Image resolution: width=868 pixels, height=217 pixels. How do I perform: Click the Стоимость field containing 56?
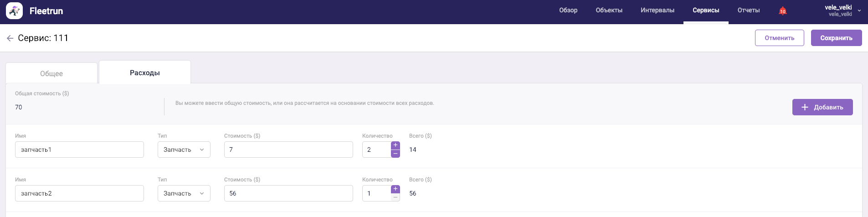tap(288, 193)
